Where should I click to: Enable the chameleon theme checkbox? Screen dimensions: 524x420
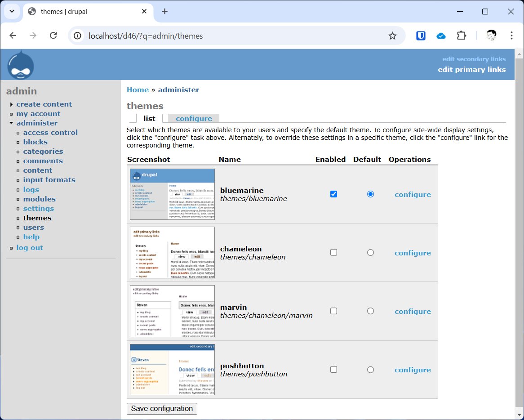(333, 252)
